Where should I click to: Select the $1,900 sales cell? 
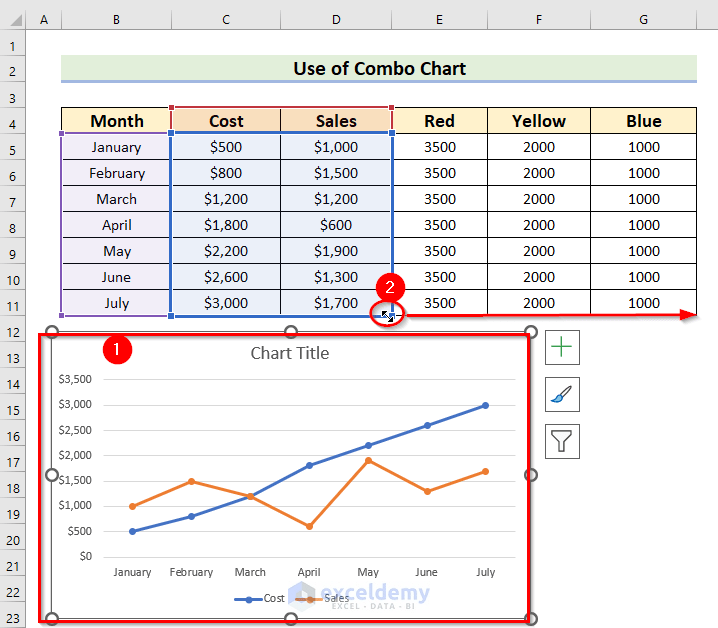[x=336, y=251]
